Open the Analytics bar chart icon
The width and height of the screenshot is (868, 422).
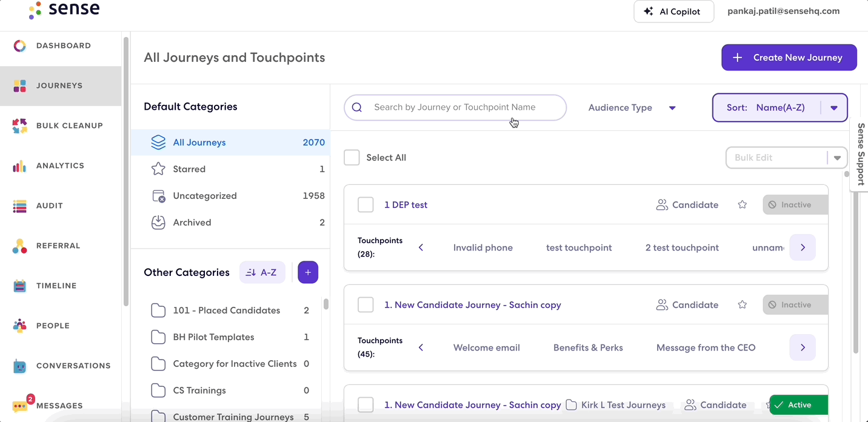(x=20, y=166)
